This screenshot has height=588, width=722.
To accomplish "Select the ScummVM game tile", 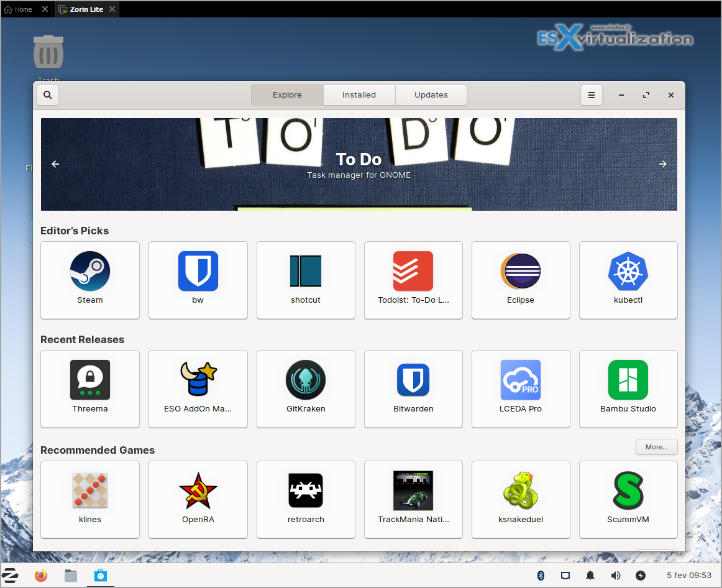I will pos(628,500).
